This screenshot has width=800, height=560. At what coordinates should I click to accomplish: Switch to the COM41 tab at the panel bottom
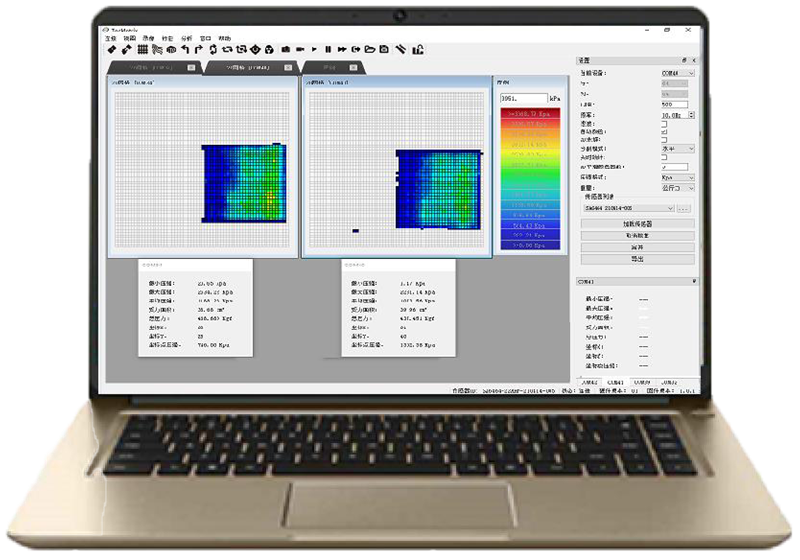[x=615, y=382]
